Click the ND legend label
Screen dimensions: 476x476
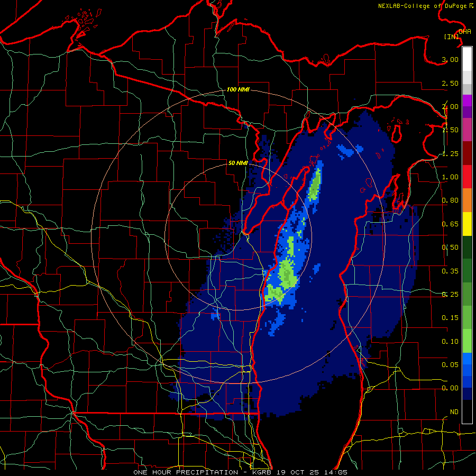pyautogui.click(x=454, y=412)
